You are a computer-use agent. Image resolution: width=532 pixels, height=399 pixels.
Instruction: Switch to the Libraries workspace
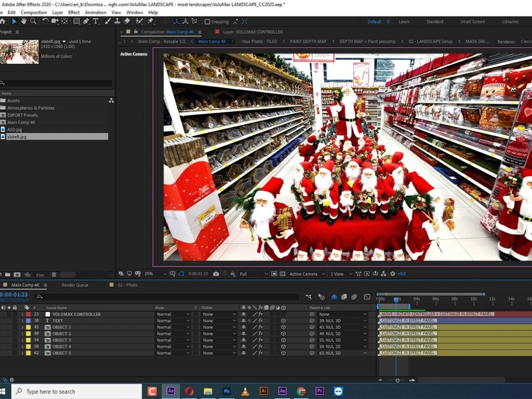point(510,21)
